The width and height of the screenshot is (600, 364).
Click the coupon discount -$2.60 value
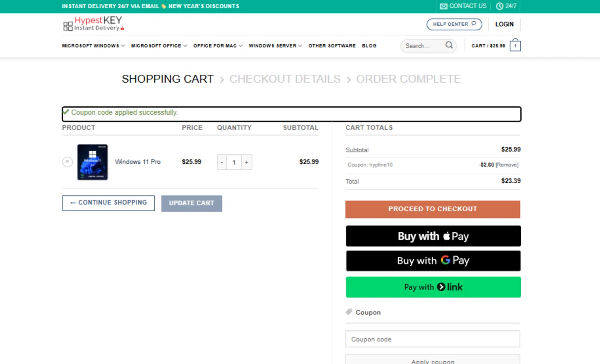click(x=487, y=165)
